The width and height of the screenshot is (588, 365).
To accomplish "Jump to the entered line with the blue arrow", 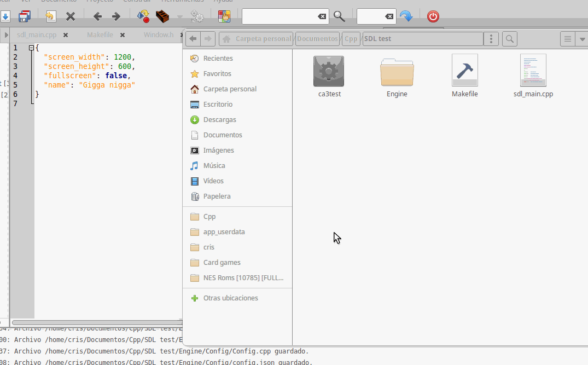I will point(406,16).
